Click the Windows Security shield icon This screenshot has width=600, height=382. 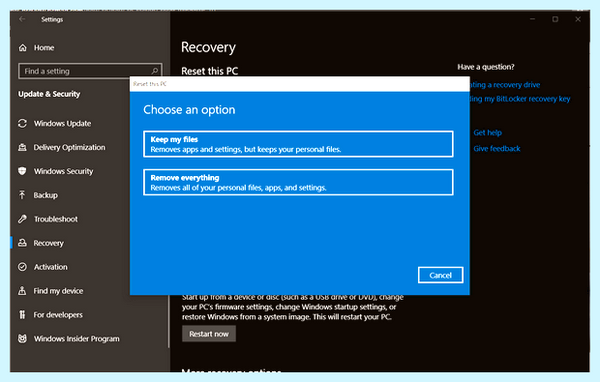click(x=23, y=171)
